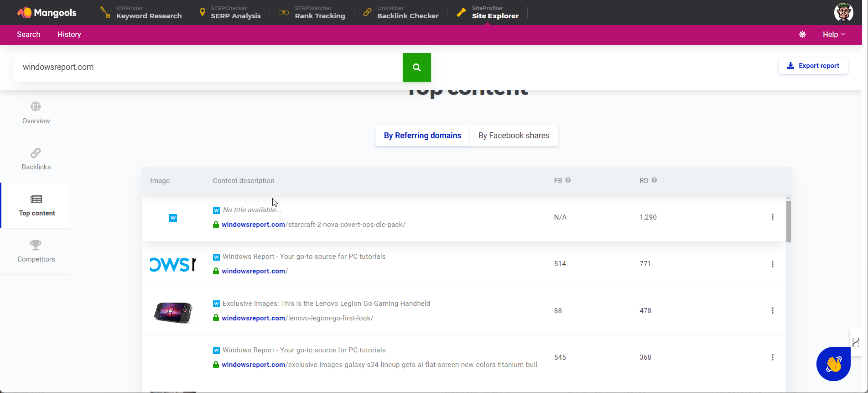Image resolution: width=868 pixels, height=393 pixels.
Task: Open the waving hand chat widget
Action: pyautogui.click(x=833, y=364)
